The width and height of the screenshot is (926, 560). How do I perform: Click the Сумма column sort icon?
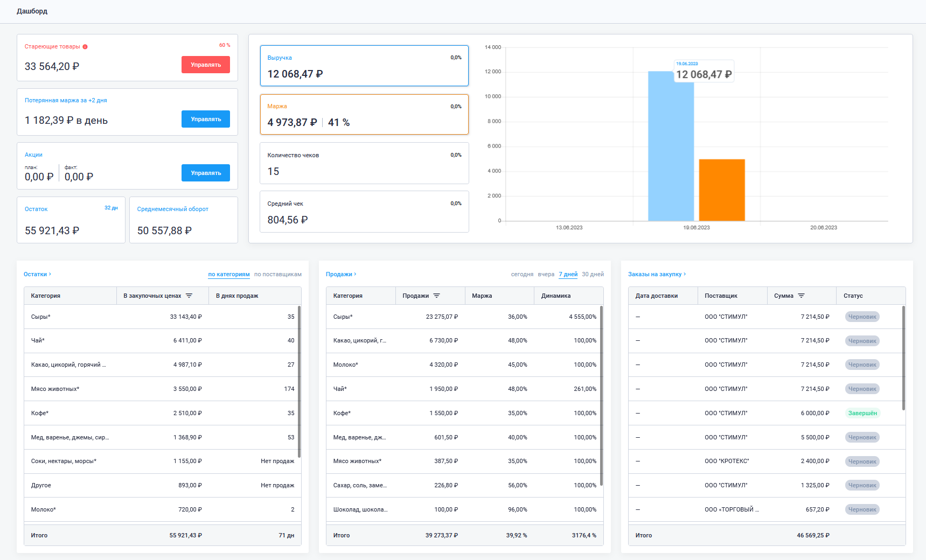[x=801, y=296]
